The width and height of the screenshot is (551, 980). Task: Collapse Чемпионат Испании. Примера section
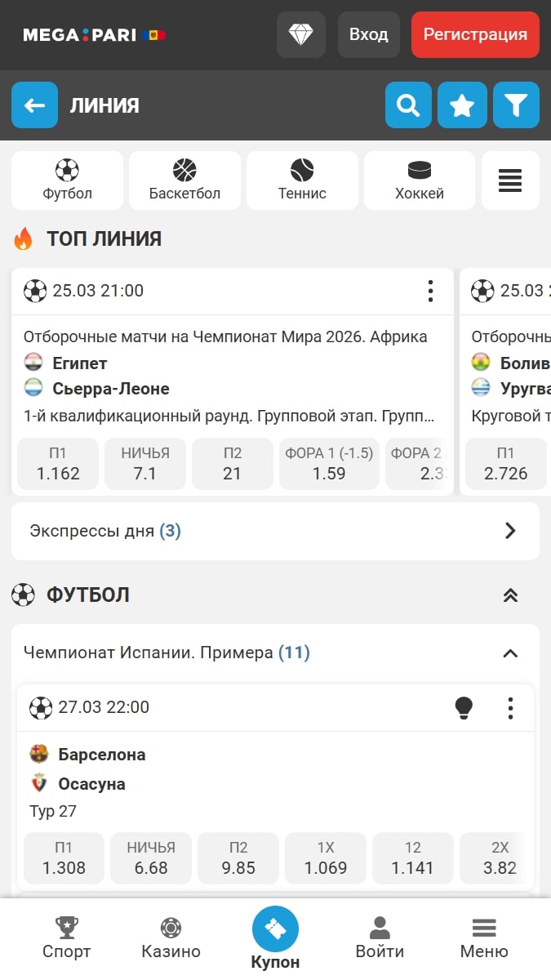(510, 653)
